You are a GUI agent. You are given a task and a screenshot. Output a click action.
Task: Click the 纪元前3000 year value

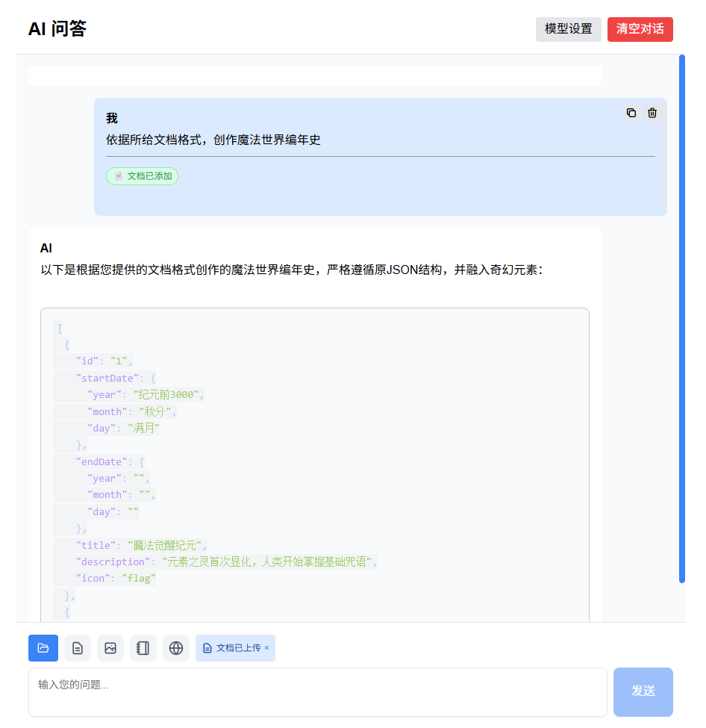coord(166,395)
